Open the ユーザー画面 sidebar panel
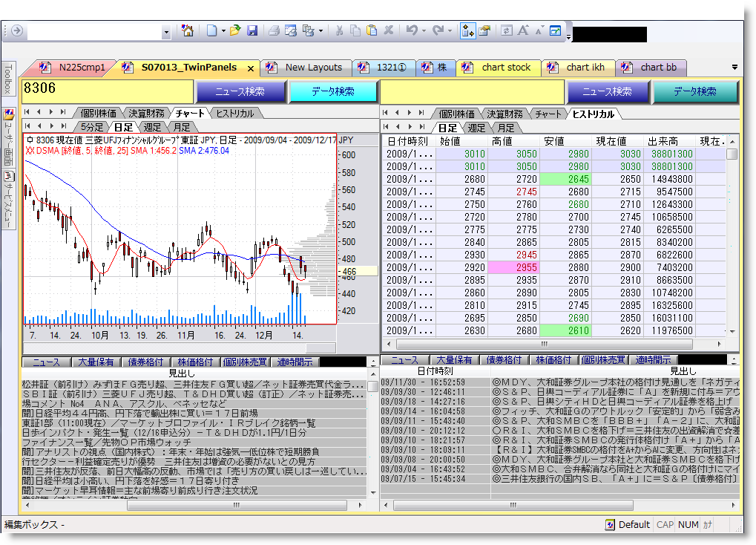This screenshot has height=545, width=756. [x=9, y=139]
